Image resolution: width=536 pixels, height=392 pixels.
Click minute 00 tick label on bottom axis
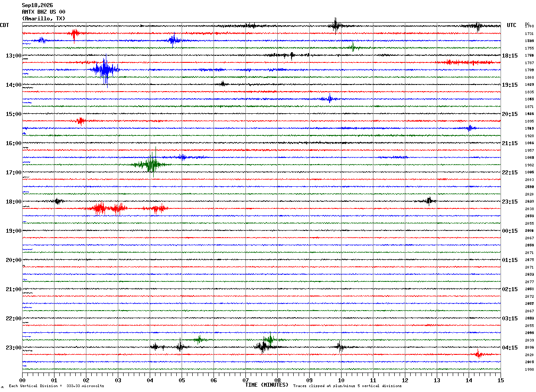click(x=22, y=380)
